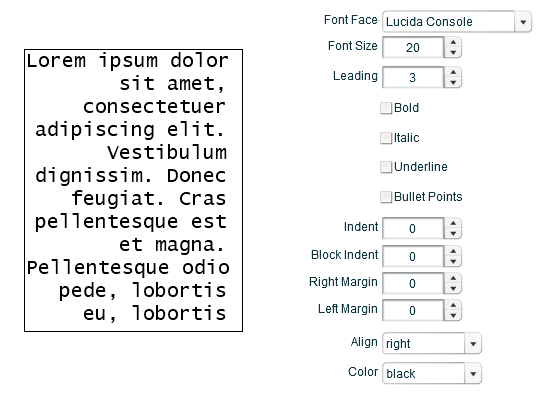Decrease Font Size with down arrow
The height and width of the screenshot is (399, 549).
[x=453, y=53]
